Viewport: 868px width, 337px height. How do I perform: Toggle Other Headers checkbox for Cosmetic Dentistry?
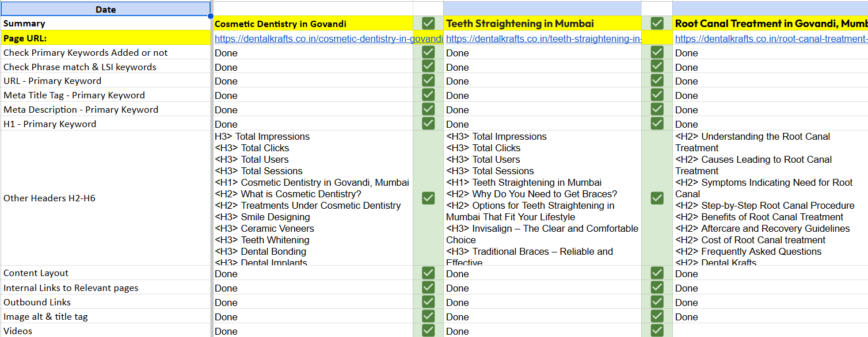(x=428, y=198)
